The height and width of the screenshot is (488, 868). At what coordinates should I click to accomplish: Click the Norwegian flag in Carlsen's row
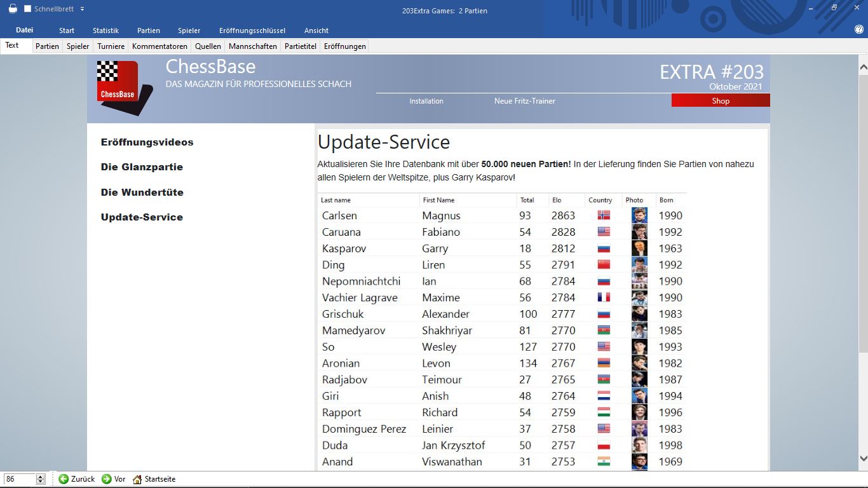604,215
